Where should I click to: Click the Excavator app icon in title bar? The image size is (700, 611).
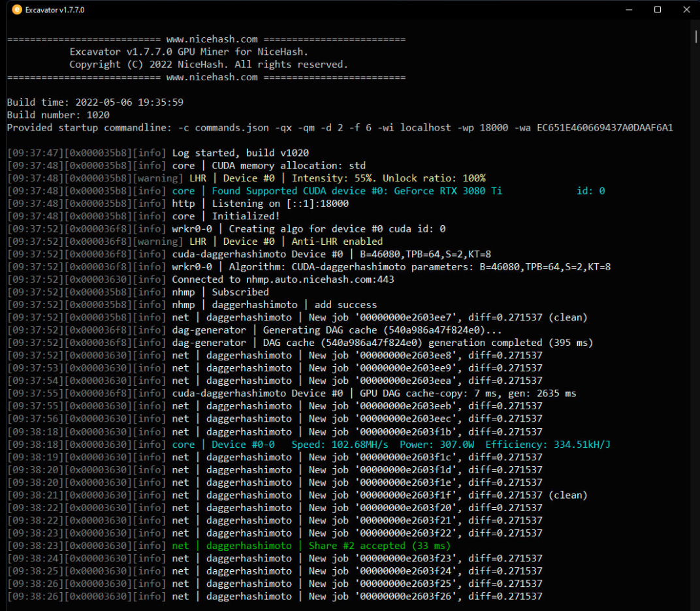(17, 10)
